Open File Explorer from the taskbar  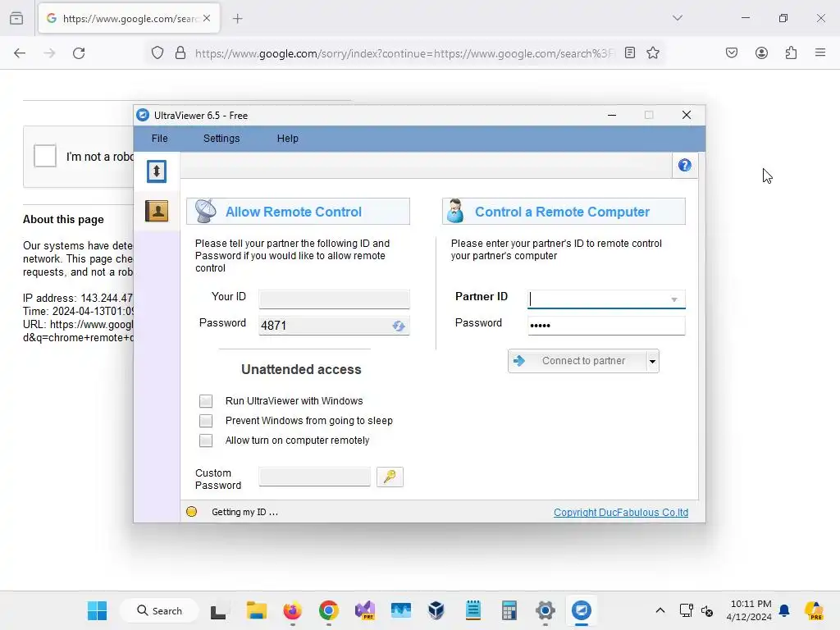coord(256,610)
